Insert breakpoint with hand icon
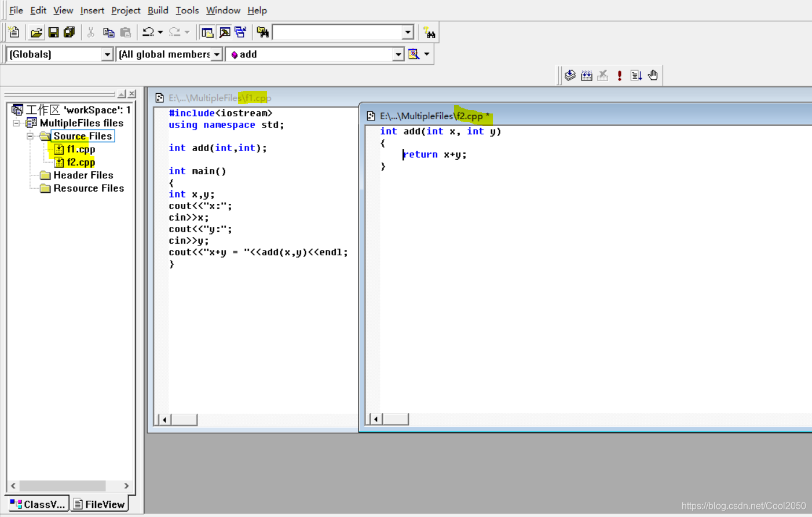 (x=653, y=75)
